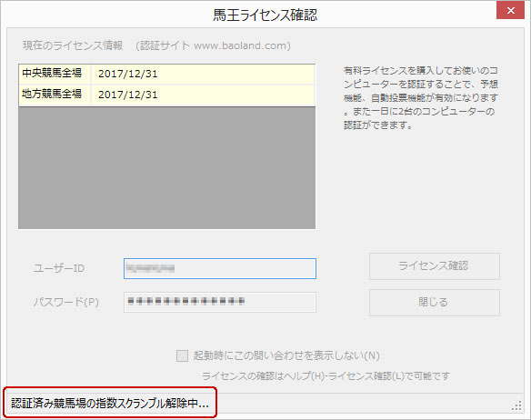Click the 2017/12/31 date for 地方競馬全場
The width and height of the screenshot is (531, 420).
point(128,95)
